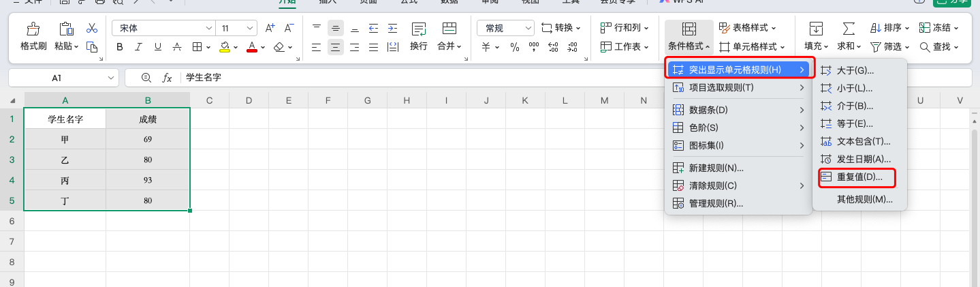
Task: Click the increase font size icon
Action: tap(270, 28)
